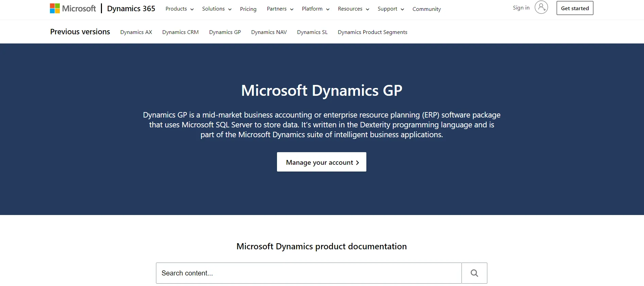Click the Microsoft Dynamics product documentation heading
Image resolution: width=644 pixels, height=286 pixels.
[x=321, y=246]
